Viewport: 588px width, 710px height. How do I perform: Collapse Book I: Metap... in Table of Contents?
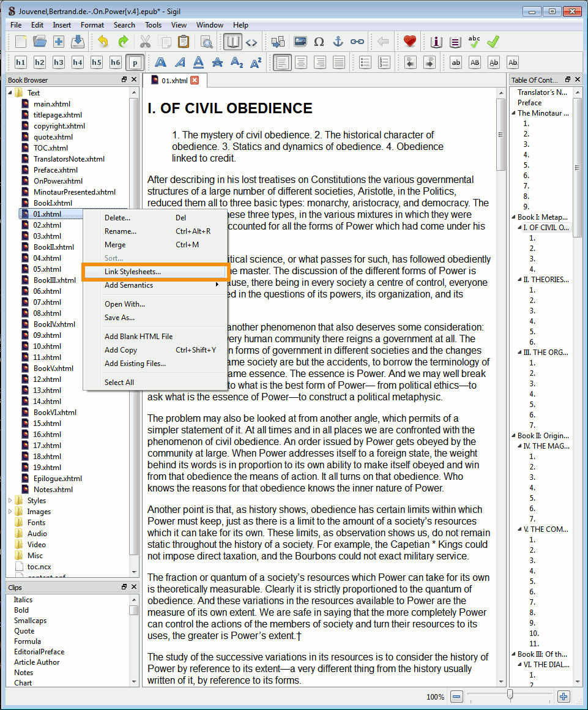(x=514, y=217)
